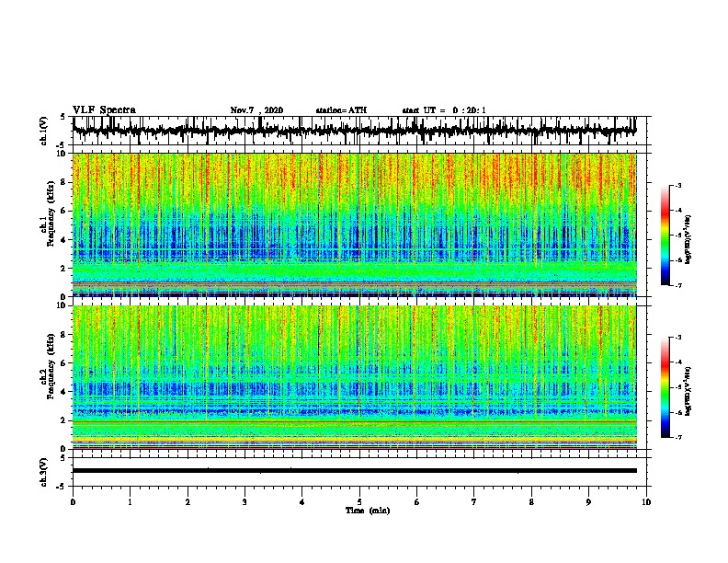Click the time axis tick label '6'

click(x=416, y=501)
